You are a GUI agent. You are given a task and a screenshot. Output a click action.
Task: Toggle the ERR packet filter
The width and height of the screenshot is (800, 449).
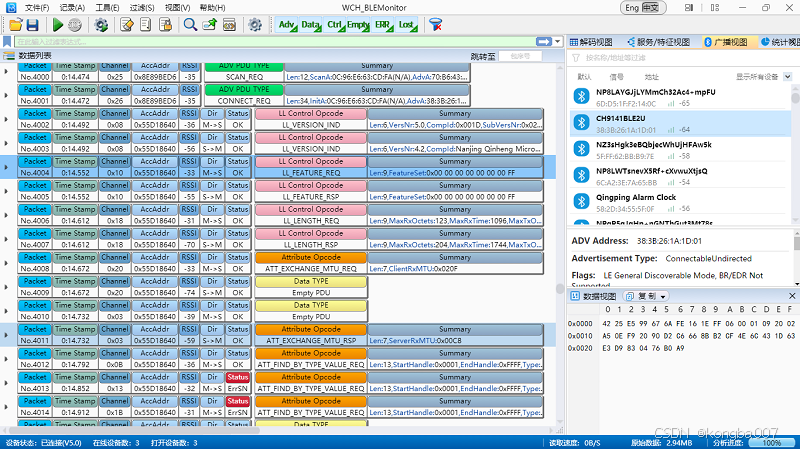click(383, 24)
